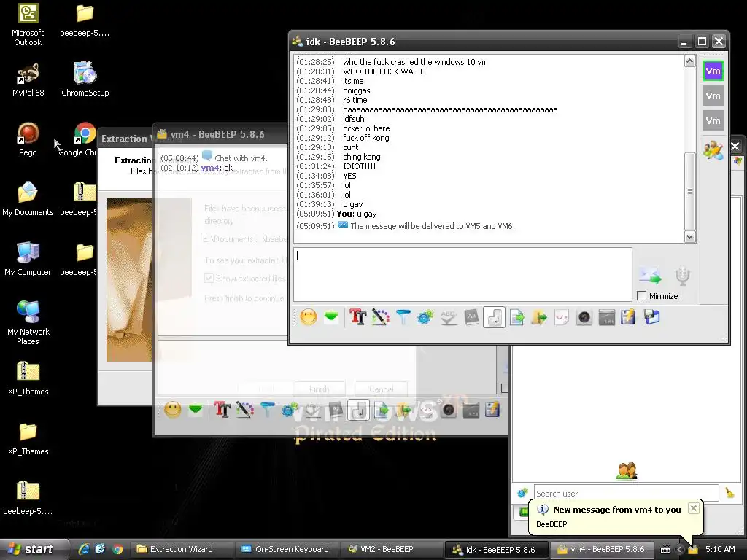Open chat settings gears in idk chat toolbar
747x560 pixels.
425,317
